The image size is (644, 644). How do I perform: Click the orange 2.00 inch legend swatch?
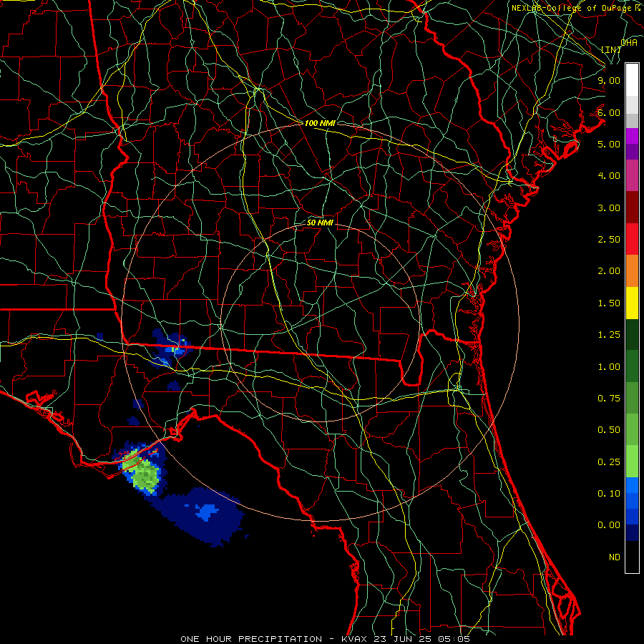click(x=632, y=270)
